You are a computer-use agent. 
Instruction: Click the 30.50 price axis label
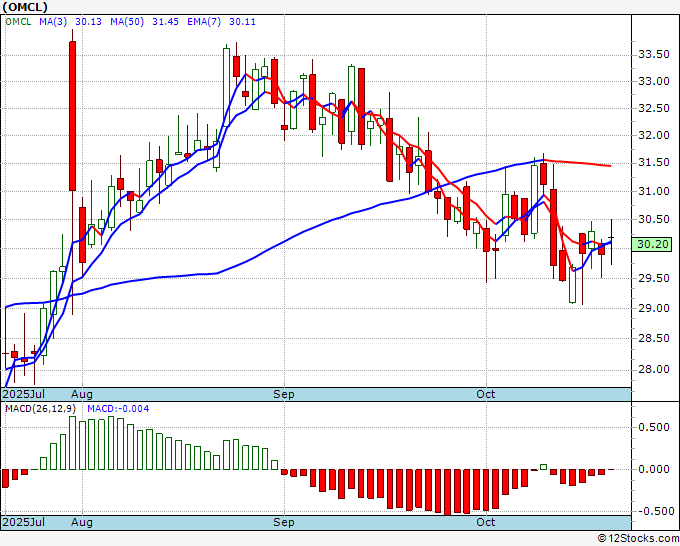click(654, 219)
